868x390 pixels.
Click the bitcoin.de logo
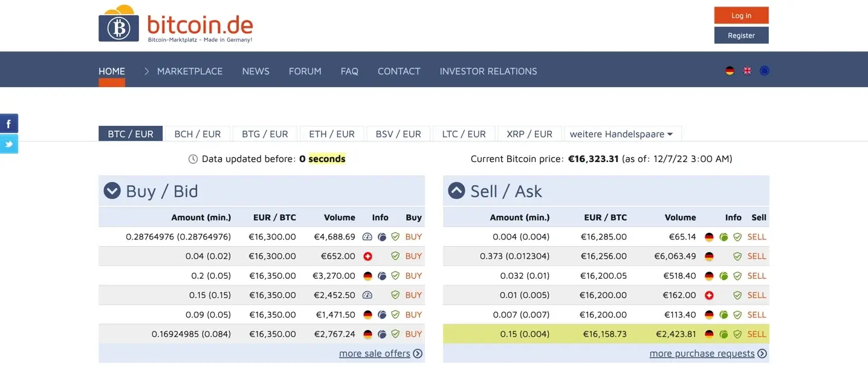pyautogui.click(x=176, y=27)
